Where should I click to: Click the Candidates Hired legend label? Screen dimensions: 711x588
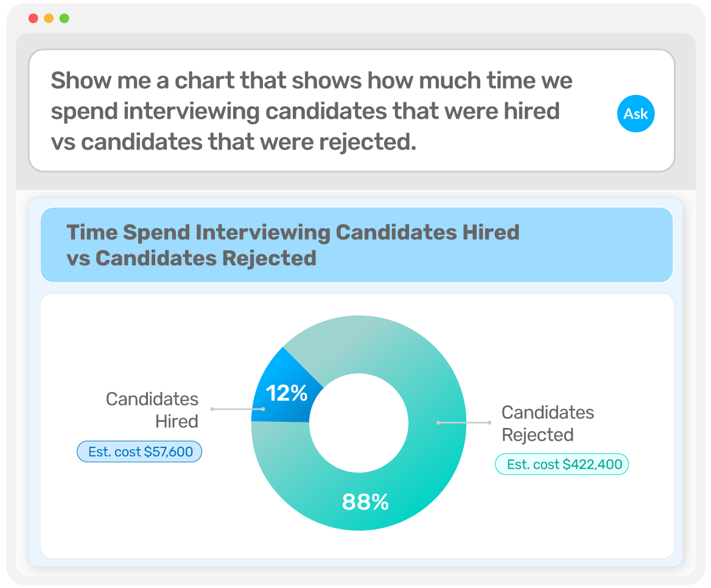coord(152,410)
